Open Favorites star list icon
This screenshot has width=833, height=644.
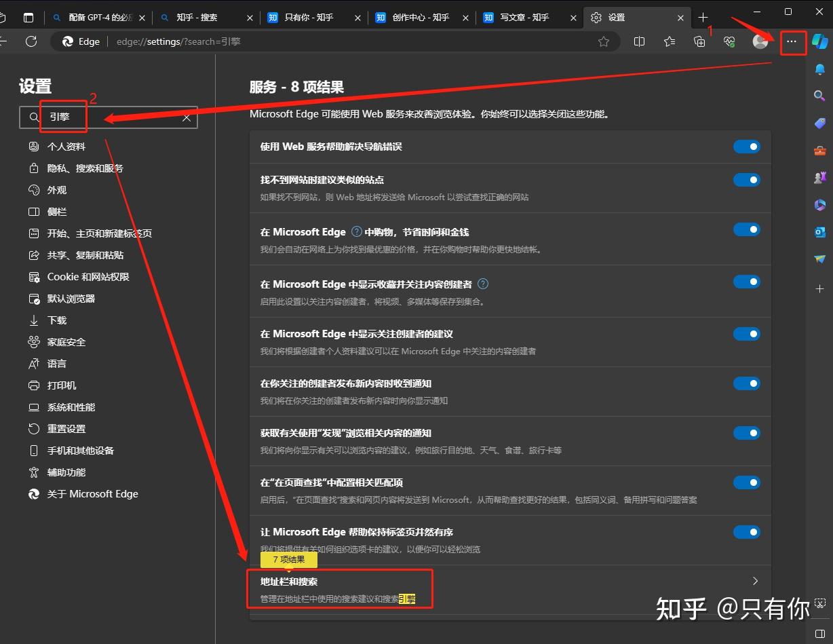point(670,42)
